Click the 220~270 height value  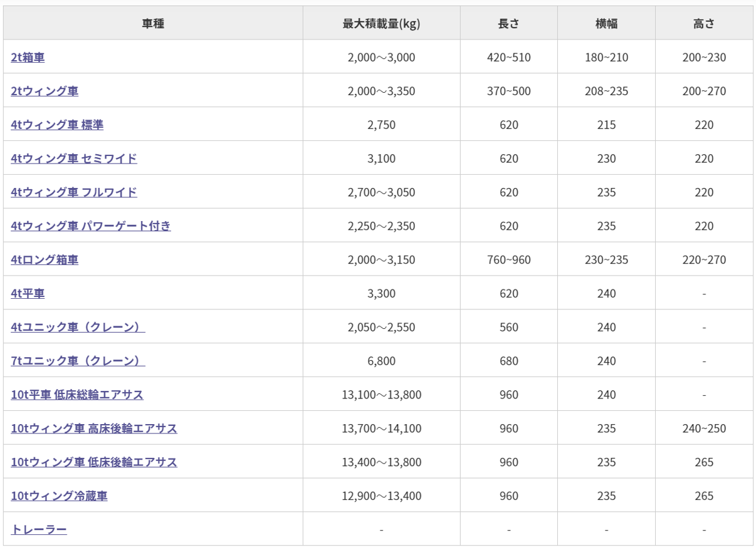pos(704,260)
